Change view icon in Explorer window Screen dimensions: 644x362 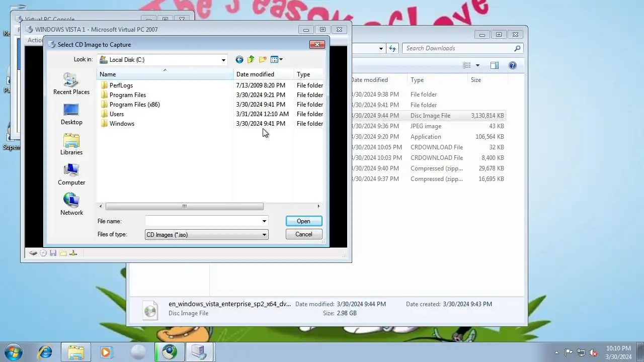467,65
